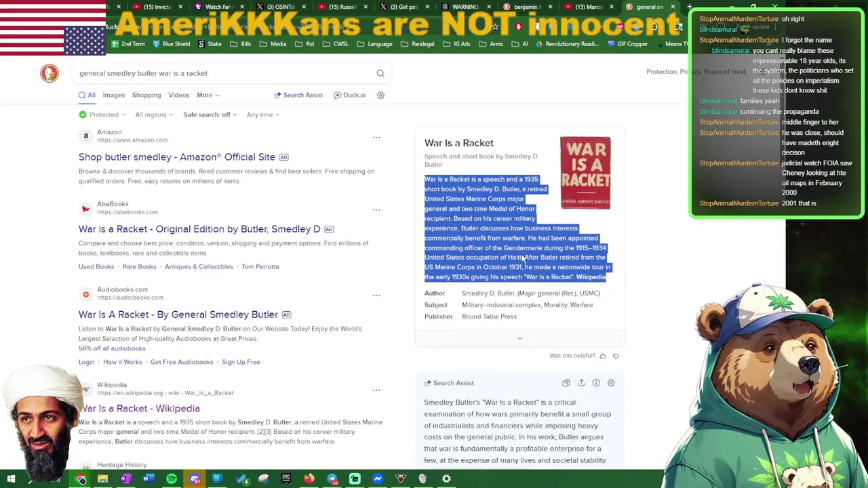Viewport: 868px width, 488px height.
Task: Open Epic Games launcher from taskbar
Action: point(286,479)
